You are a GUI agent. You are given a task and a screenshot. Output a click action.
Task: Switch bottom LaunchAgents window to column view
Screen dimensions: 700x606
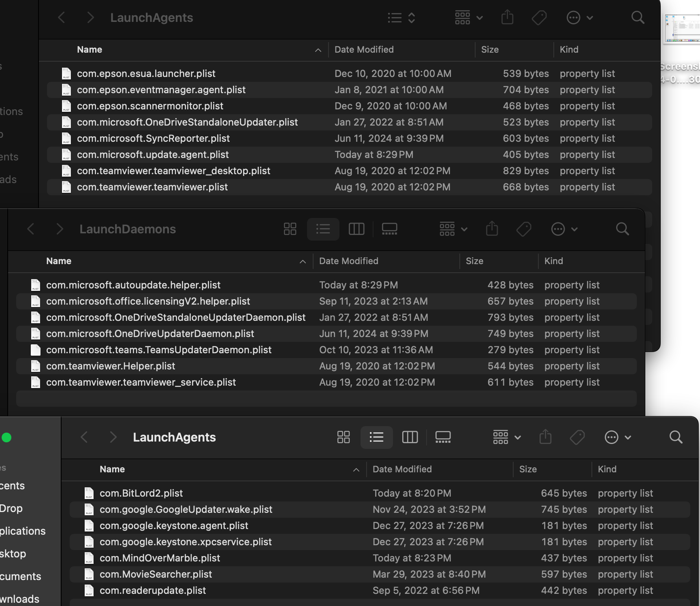(410, 437)
